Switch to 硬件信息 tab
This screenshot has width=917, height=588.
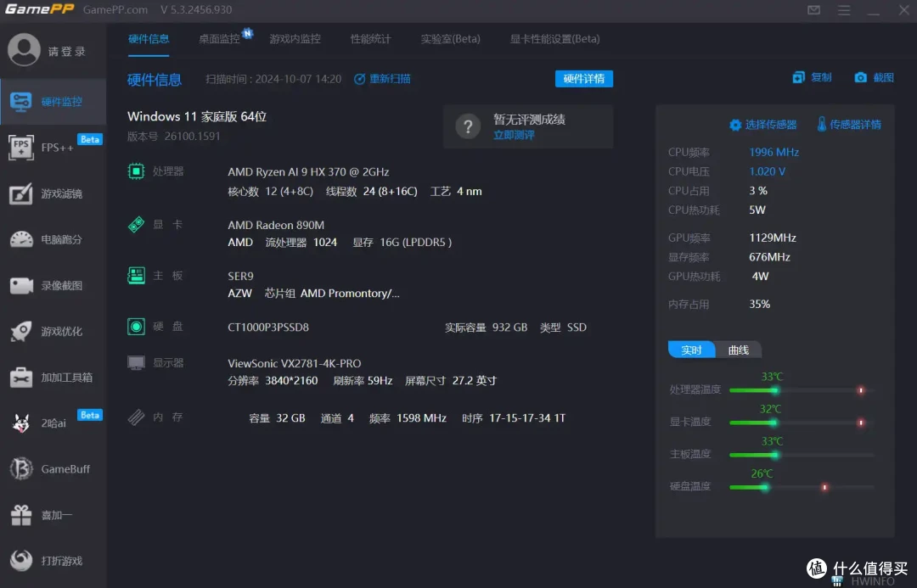(149, 39)
